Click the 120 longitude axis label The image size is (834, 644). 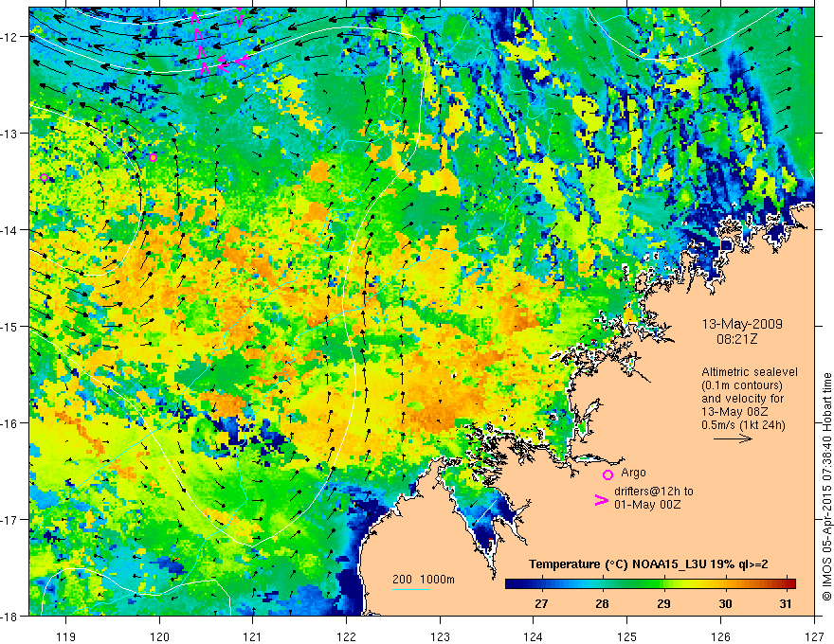(x=159, y=636)
